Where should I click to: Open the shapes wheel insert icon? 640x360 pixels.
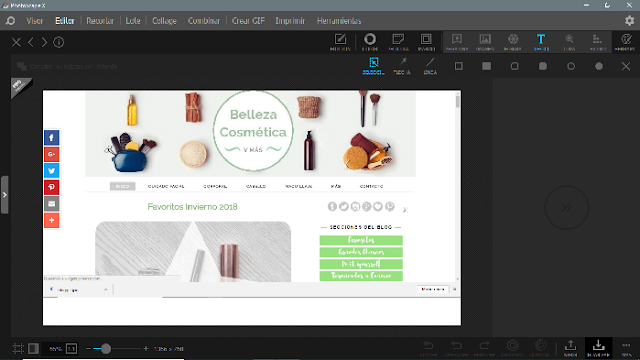coord(513,42)
